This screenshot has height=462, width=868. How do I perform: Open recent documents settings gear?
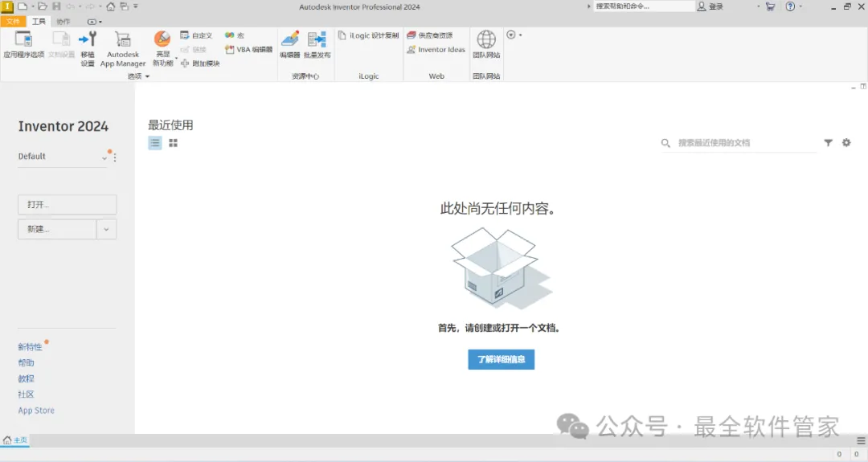[846, 143]
